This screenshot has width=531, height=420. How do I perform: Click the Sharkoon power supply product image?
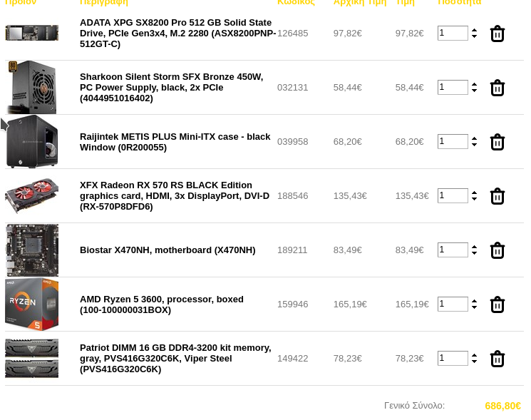31,88
